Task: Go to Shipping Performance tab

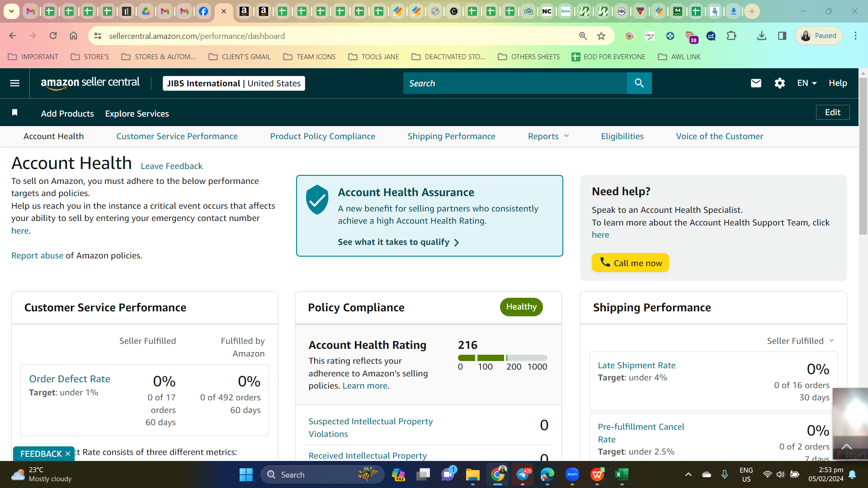Action: pyautogui.click(x=452, y=136)
